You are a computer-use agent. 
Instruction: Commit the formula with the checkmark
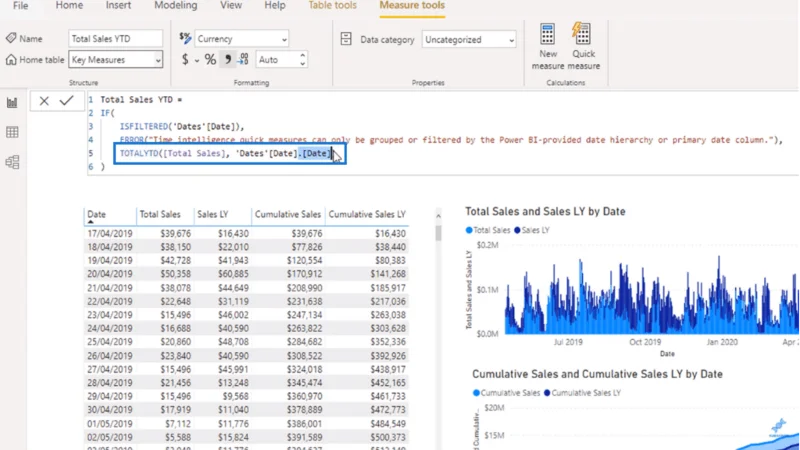pyautogui.click(x=66, y=101)
